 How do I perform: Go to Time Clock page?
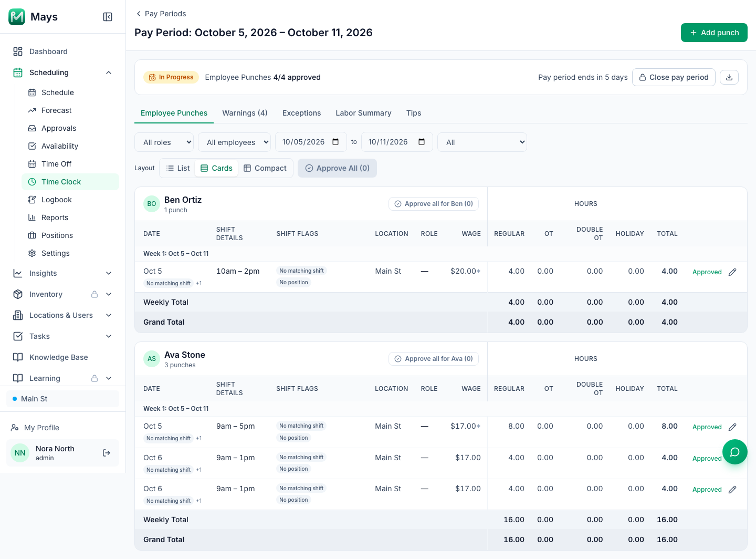coord(70,182)
